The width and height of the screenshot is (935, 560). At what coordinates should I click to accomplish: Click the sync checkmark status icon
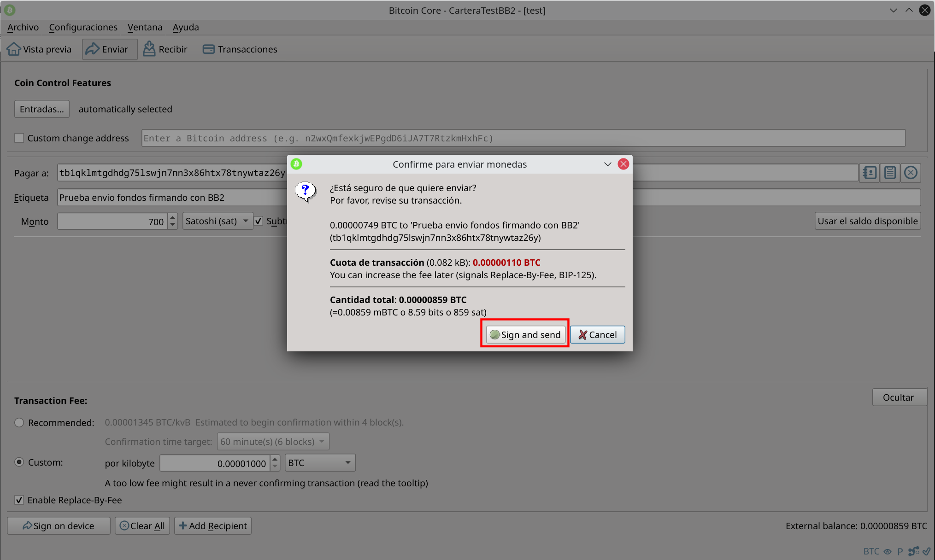pyautogui.click(x=926, y=551)
